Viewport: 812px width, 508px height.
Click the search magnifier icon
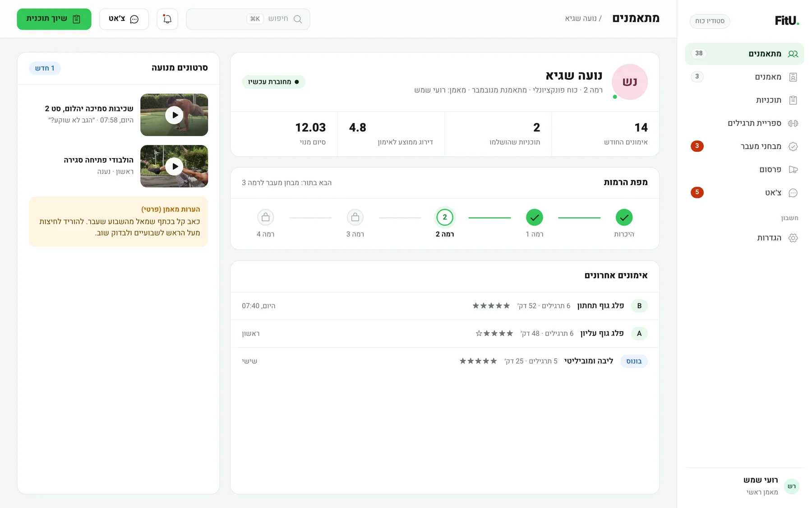[298, 19]
